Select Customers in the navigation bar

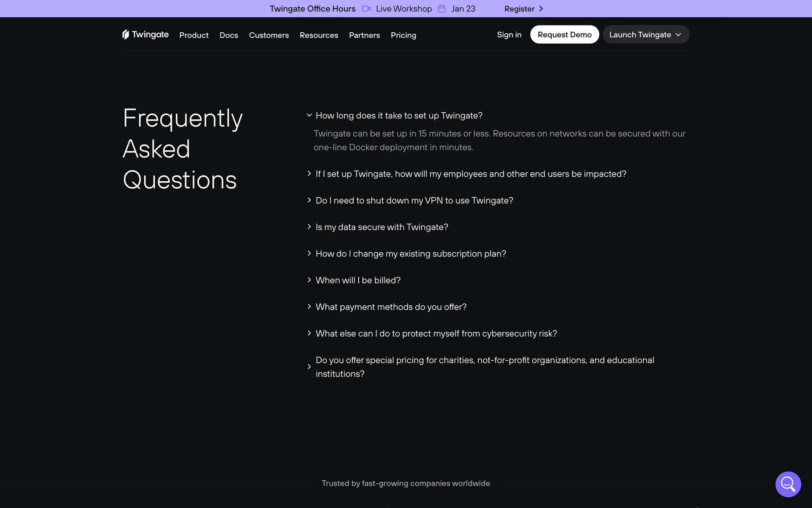tap(269, 35)
